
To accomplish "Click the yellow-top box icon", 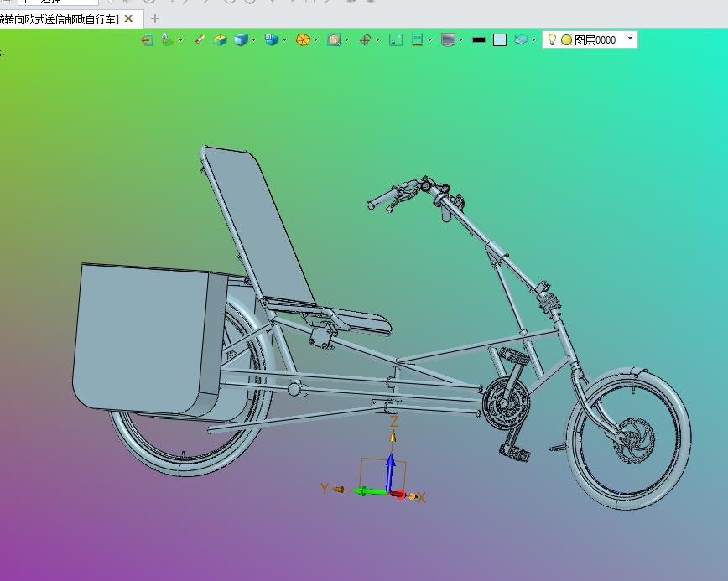I will click(220, 40).
